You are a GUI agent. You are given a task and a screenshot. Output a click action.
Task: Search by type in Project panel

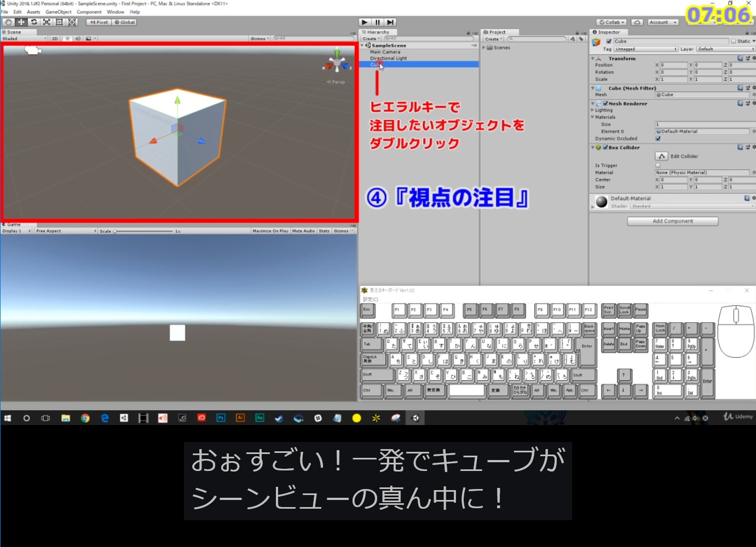point(573,39)
